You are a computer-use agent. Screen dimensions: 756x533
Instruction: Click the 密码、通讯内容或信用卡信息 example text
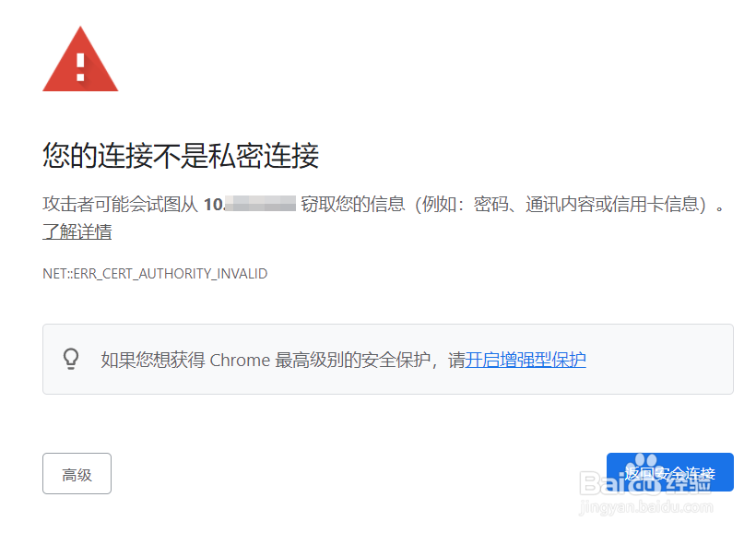[585, 204]
